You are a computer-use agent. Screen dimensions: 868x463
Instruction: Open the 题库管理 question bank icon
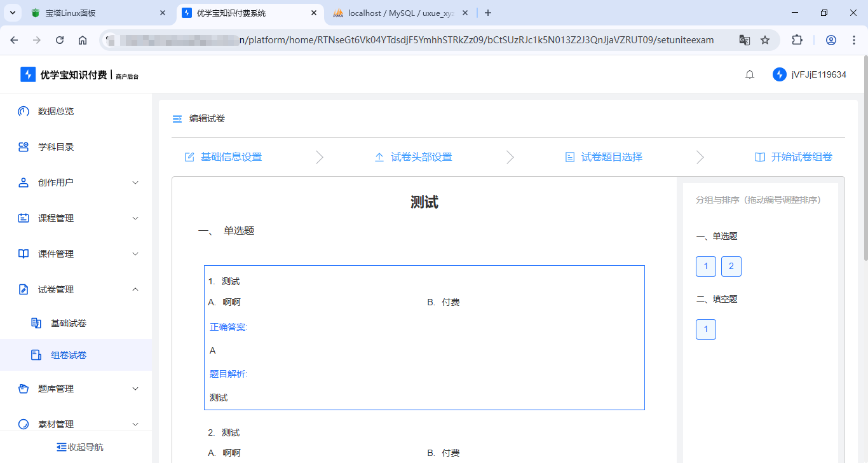(23, 389)
